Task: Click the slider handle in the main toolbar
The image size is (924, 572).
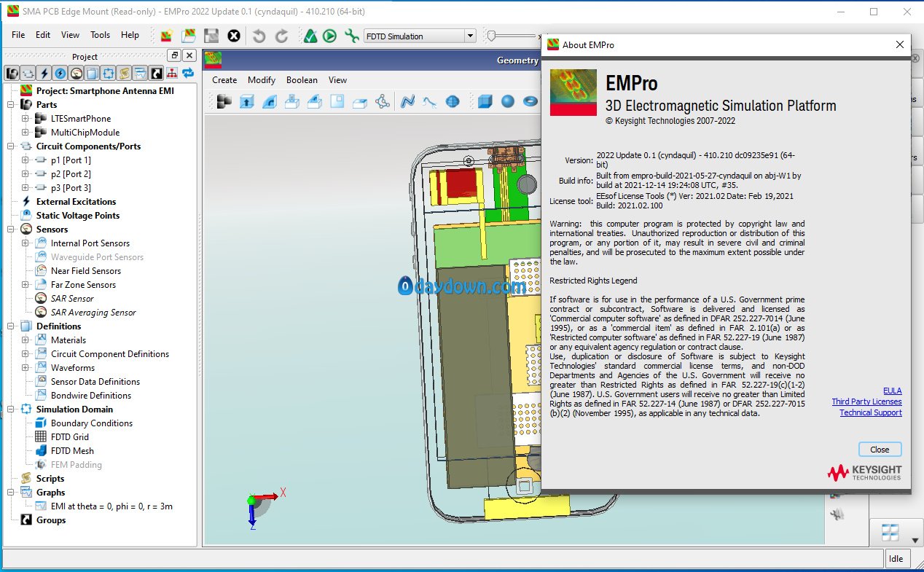Action: point(491,36)
